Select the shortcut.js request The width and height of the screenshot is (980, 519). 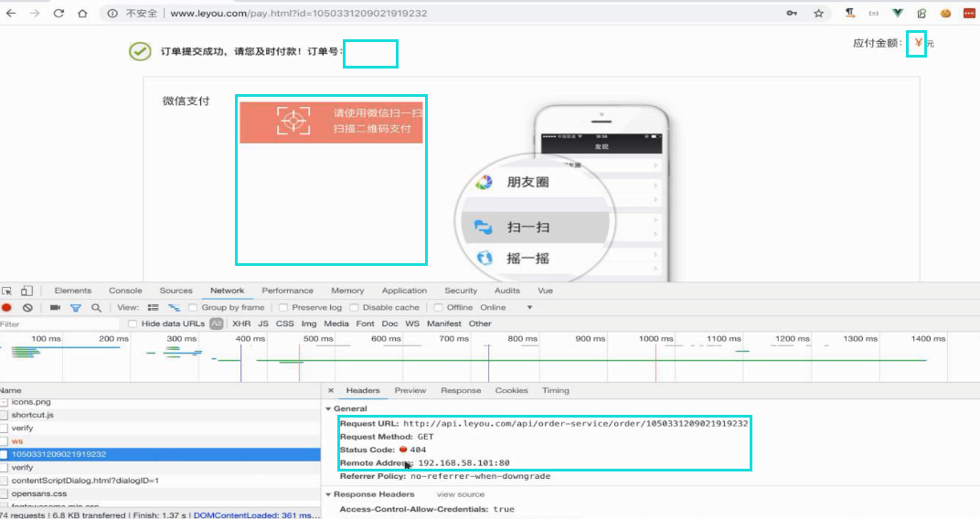pyautogui.click(x=160, y=415)
